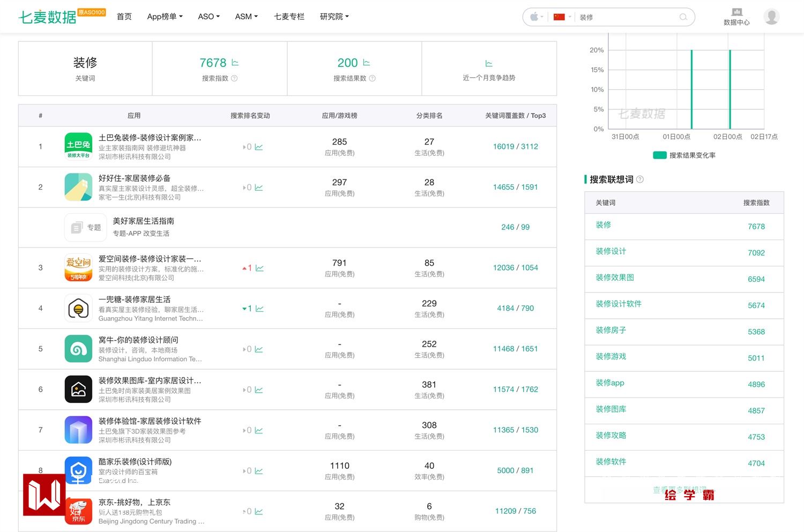Screen dimensions: 804x532
Task: Open the 装修房子 suggested keyword
Action: pos(611,330)
